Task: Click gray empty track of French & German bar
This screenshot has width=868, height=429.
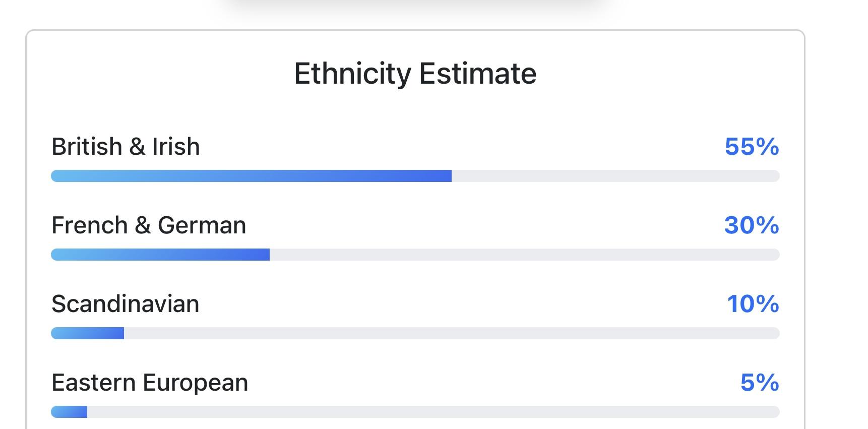Action: tap(524, 255)
